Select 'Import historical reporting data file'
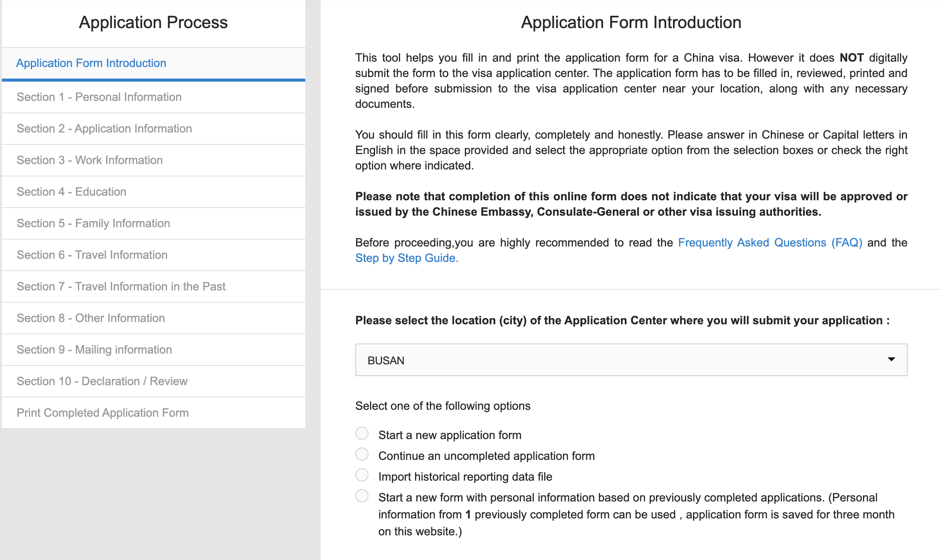The width and height of the screenshot is (942, 560). (362, 475)
